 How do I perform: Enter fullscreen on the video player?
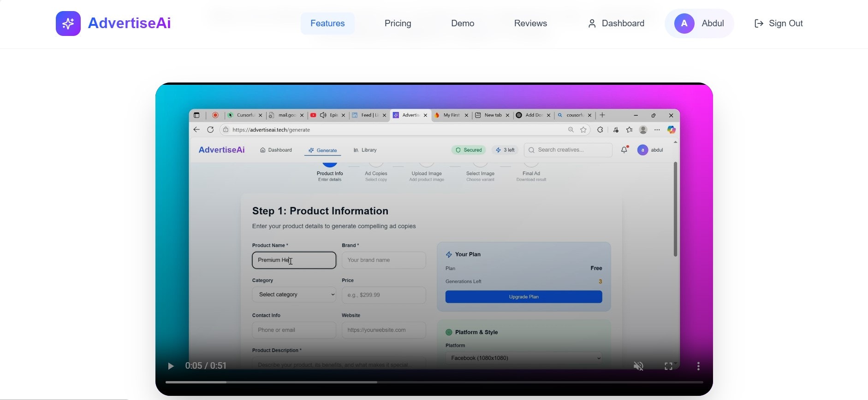coord(668,366)
